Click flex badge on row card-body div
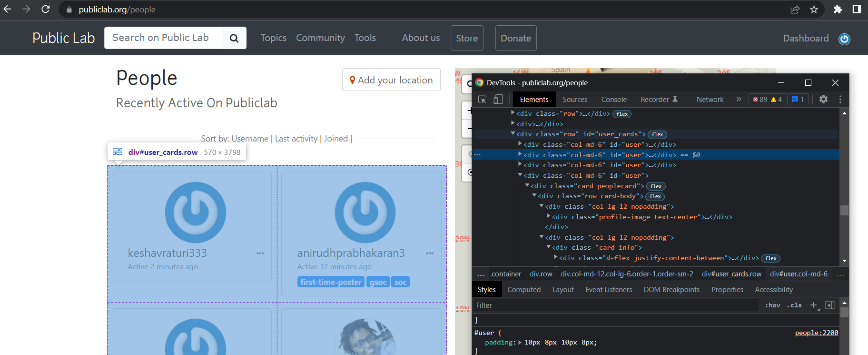The width and height of the screenshot is (868, 355). [655, 196]
